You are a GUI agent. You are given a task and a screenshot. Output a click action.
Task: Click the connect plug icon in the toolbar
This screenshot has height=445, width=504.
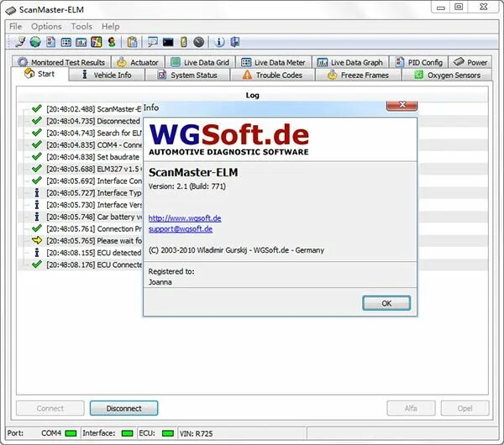(20, 42)
